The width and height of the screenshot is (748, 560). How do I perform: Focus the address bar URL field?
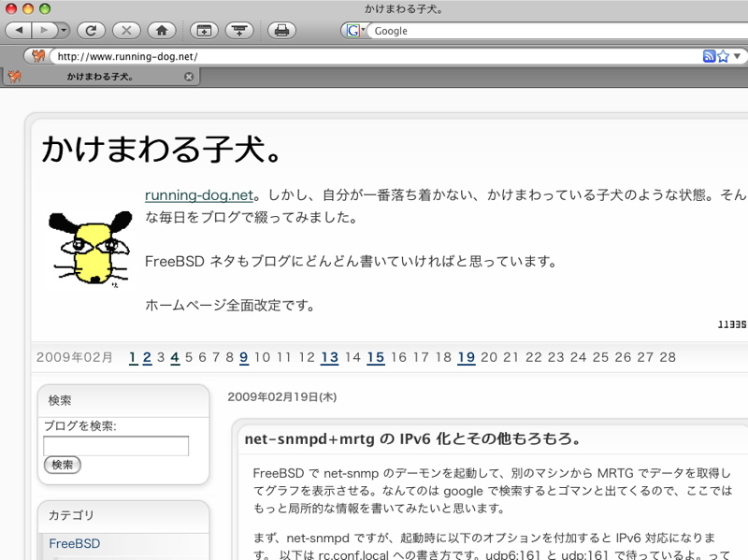coord(377,56)
